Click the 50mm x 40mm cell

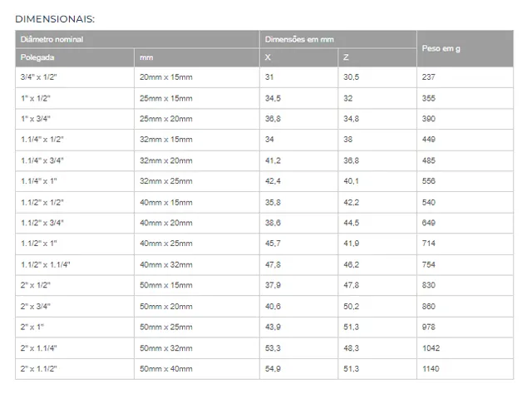tap(197, 369)
